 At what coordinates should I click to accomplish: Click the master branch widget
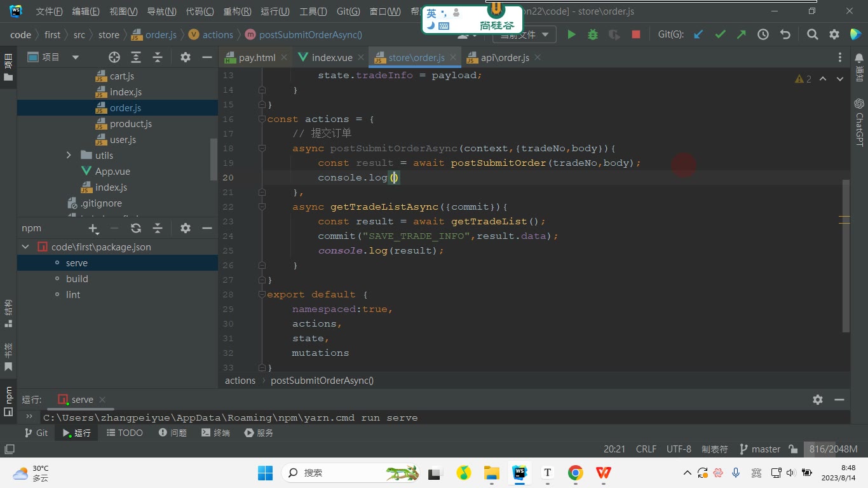point(760,449)
